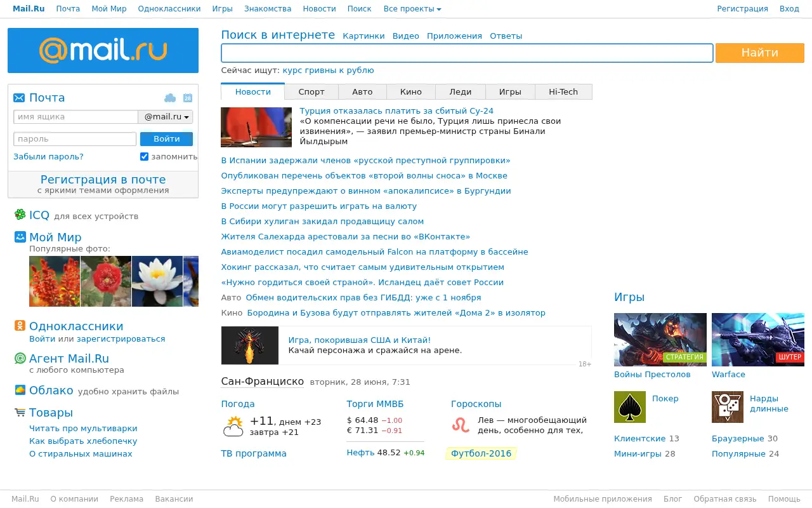This screenshot has width=812, height=508.
Task: Click the Картинки search category link
Action: coord(363,36)
